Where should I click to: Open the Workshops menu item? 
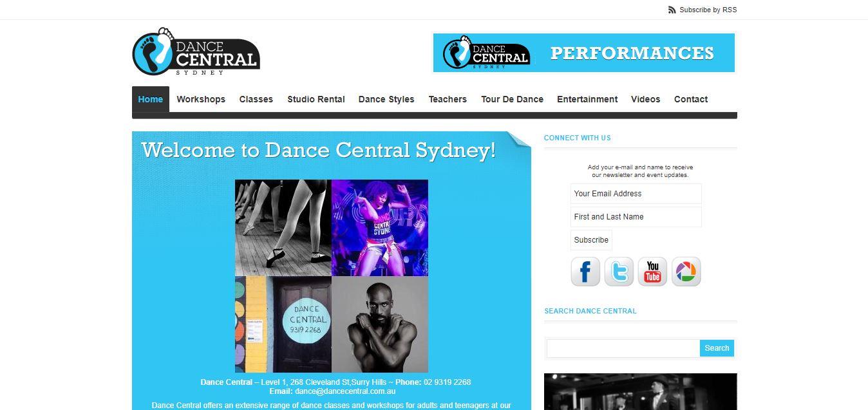point(201,99)
